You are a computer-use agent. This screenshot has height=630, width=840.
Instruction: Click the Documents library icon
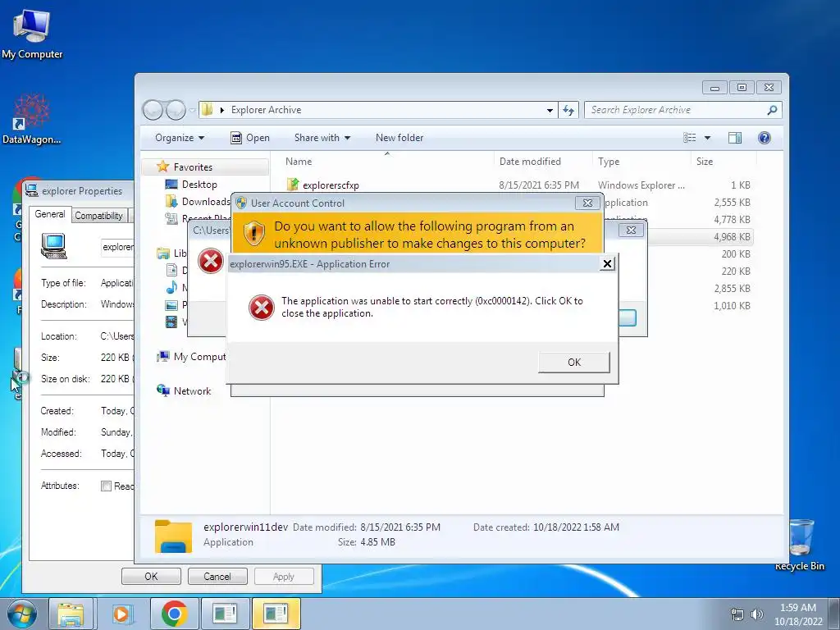pos(171,271)
